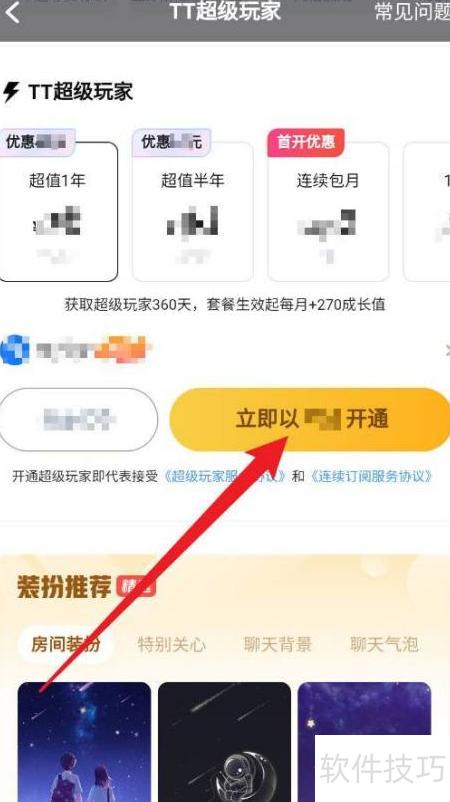
Task: Open the 聊天气泡 tab
Action: pyautogui.click(x=384, y=644)
